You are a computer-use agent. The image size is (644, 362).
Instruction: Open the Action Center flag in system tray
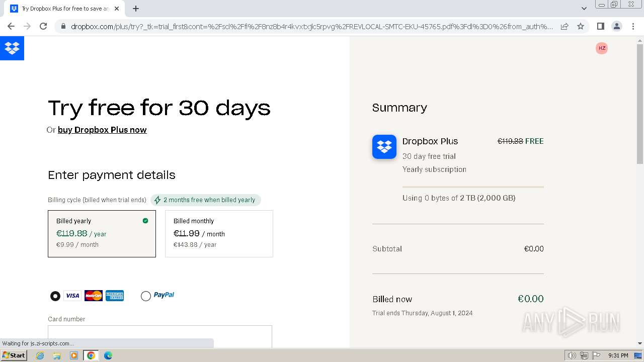(x=596, y=355)
